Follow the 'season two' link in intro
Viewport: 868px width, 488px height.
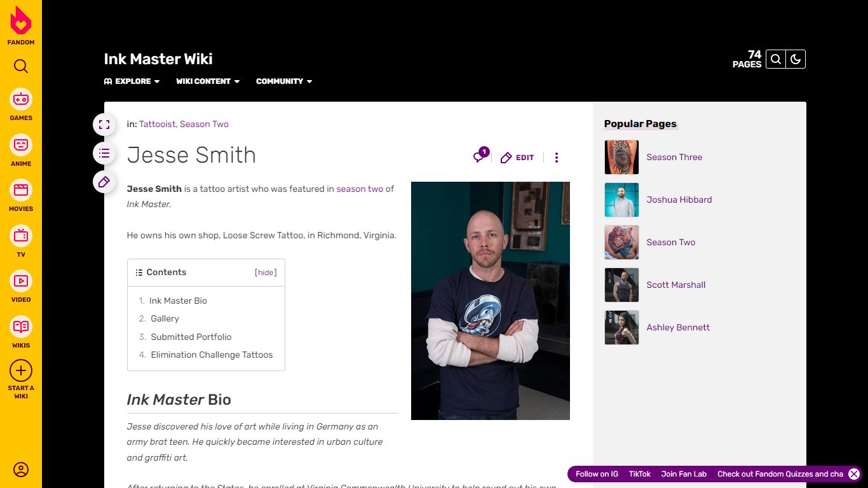point(360,189)
